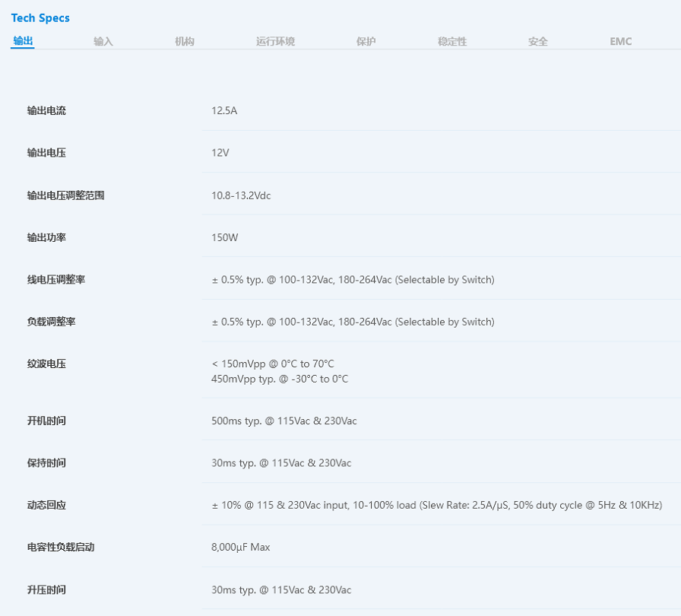Open the 保护 tab
Screen dimensions: 681x616
[x=366, y=41]
